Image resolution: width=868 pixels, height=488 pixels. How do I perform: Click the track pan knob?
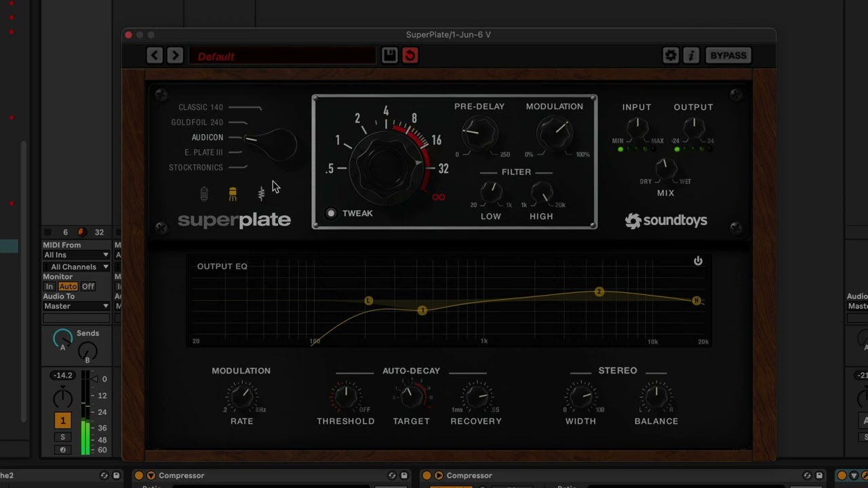click(62, 397)
